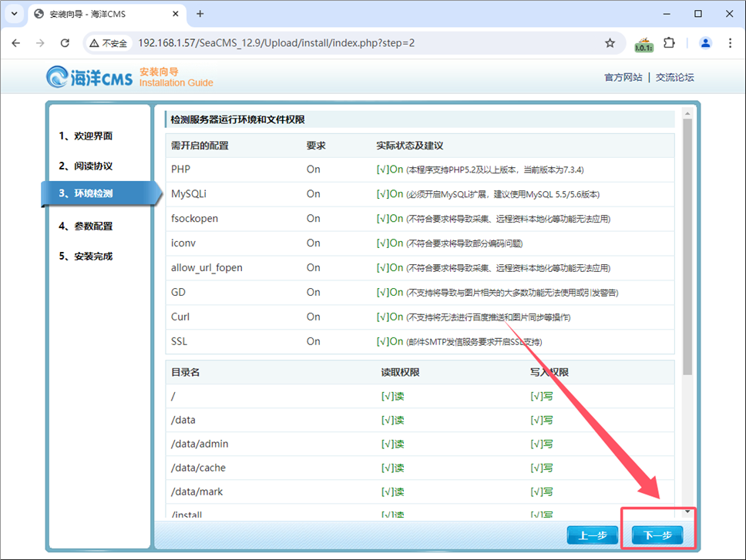This screenshot has width=746, height=560.
Task: Open Chrome three-dot menu
Action: (729, 43)
